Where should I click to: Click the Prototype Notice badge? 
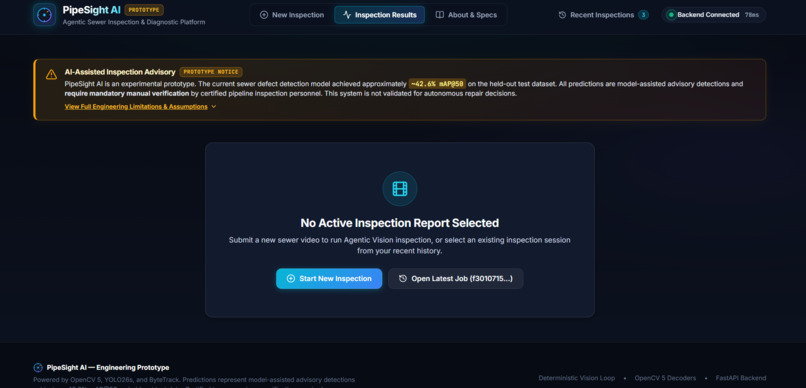point(211,72)
